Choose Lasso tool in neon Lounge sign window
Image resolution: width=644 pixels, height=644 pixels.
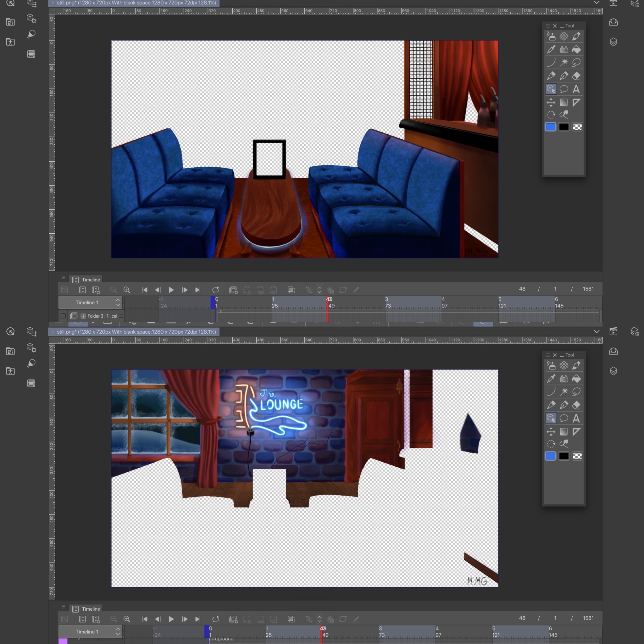pyautogui.click(x=576, y=392)
